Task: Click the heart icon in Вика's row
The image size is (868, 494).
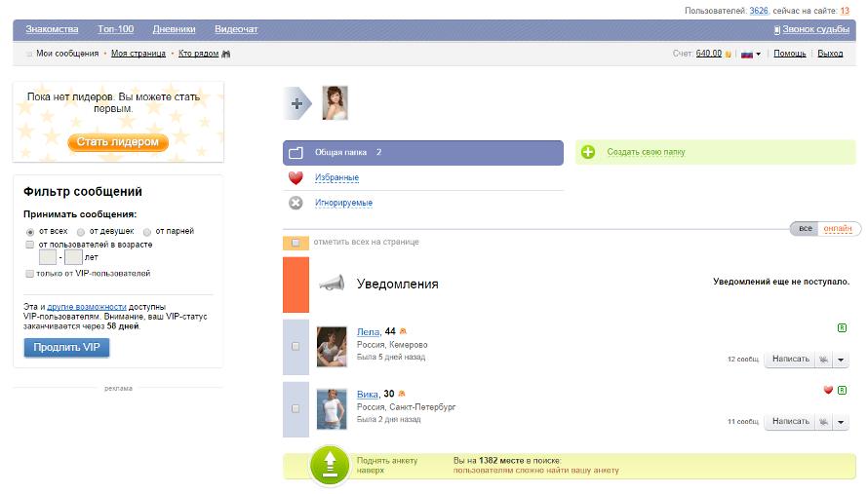Action: click(828, 390)
